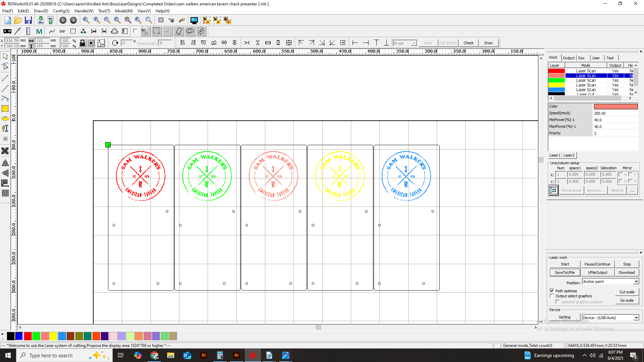
Task: Open the View menu
Action: (x=144, y=11)
